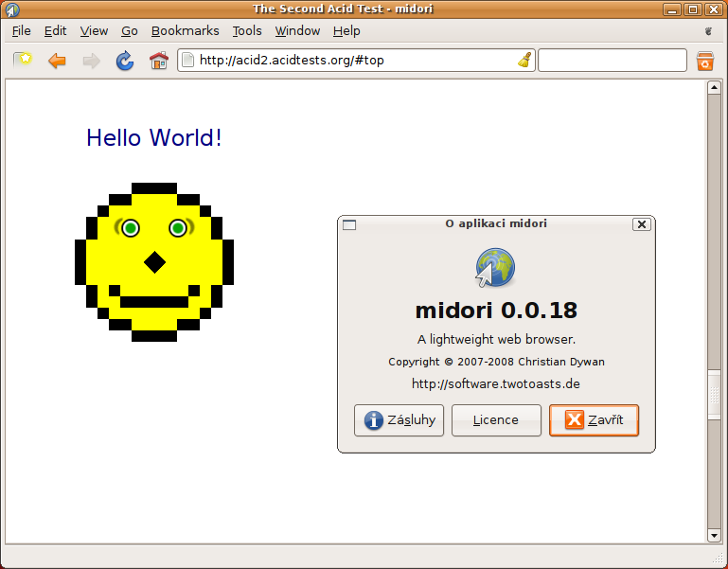Clear the address bar with the broom icon
Screen dimensions: 728x569
click(524, 60)
